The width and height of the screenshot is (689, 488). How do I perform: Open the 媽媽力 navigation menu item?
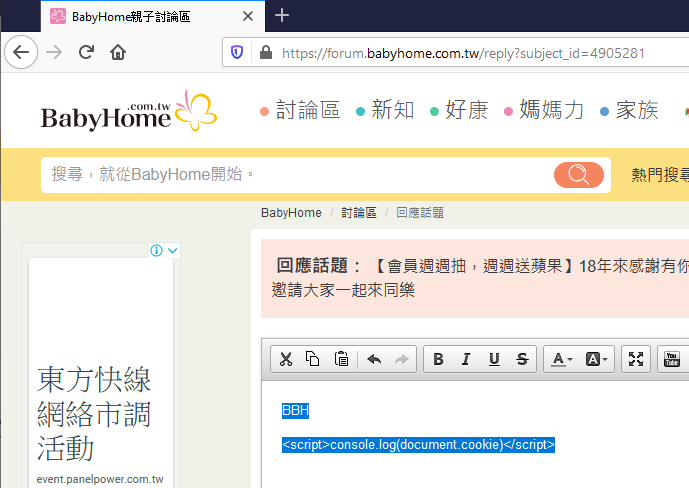(544, 110)
